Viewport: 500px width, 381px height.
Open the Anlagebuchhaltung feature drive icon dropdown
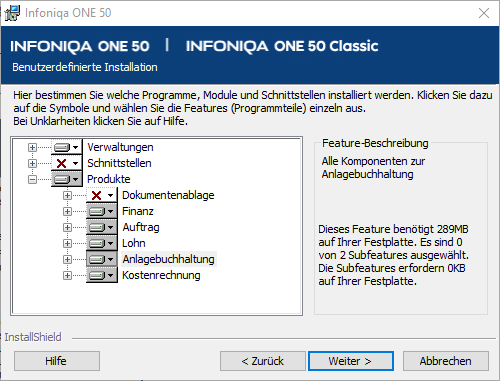102,259
